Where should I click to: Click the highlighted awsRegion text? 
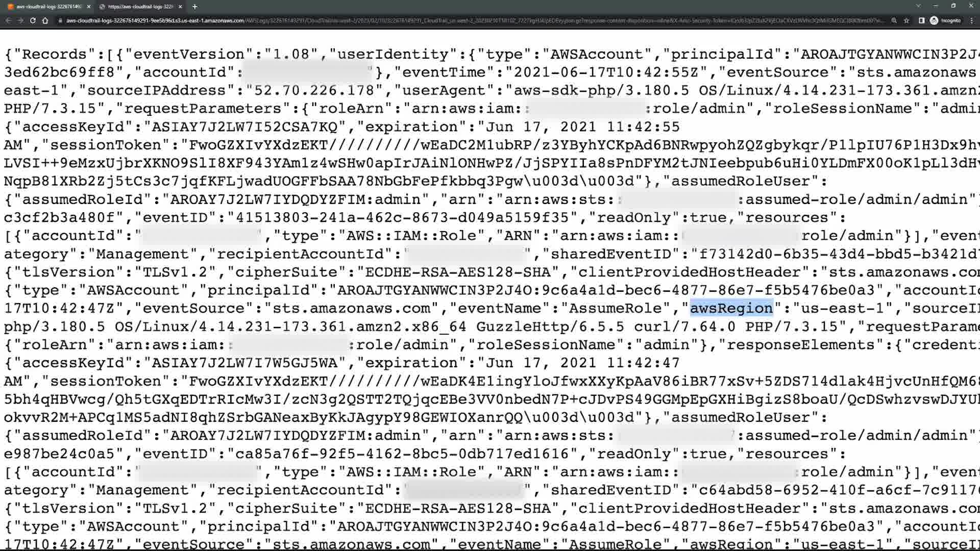click(x=731, y=308)
